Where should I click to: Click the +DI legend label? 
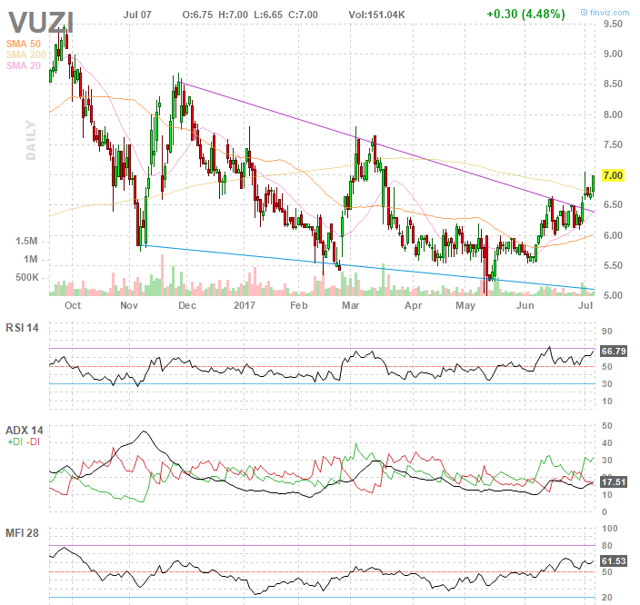point(15,442)
